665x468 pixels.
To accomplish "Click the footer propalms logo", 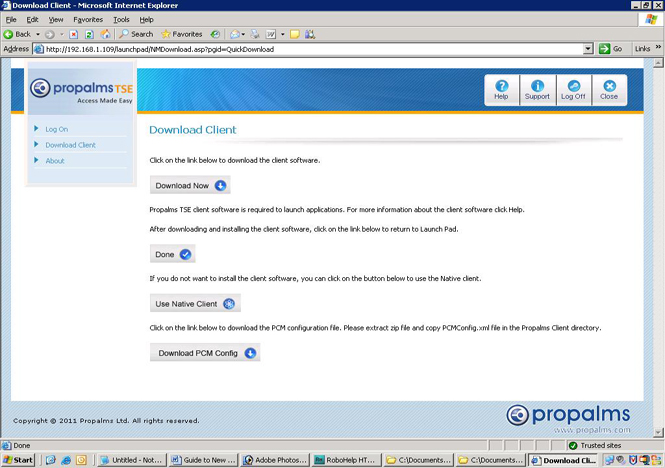I will (x=568, y=415).
